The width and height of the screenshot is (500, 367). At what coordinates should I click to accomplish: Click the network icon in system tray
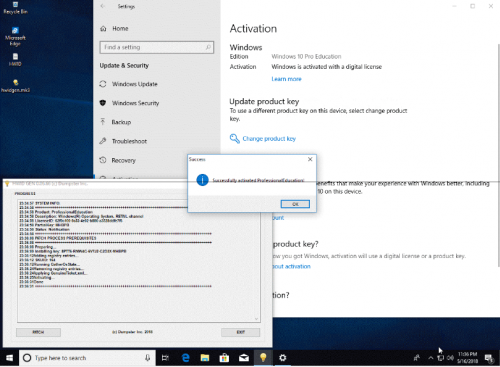[441, 358]
